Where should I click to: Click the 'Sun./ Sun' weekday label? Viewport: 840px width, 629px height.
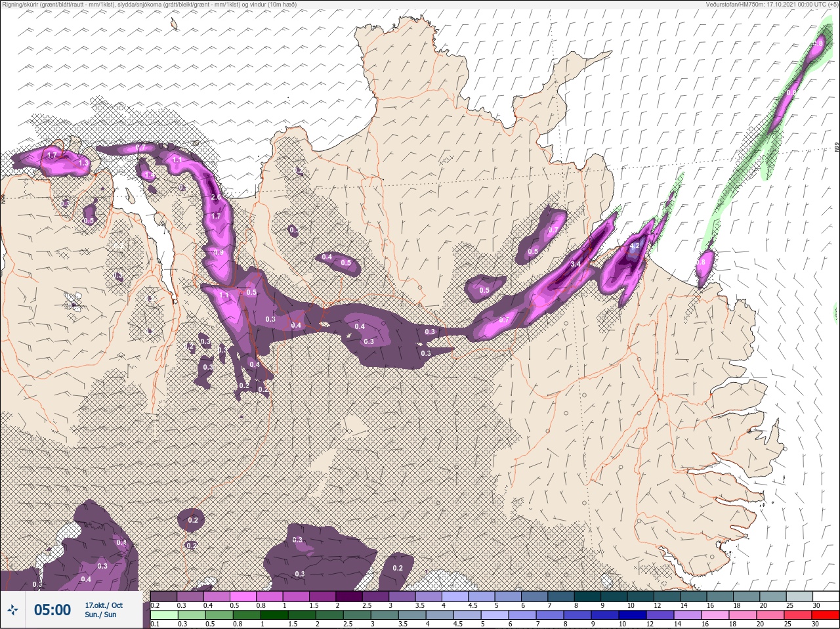coord(100,615)
